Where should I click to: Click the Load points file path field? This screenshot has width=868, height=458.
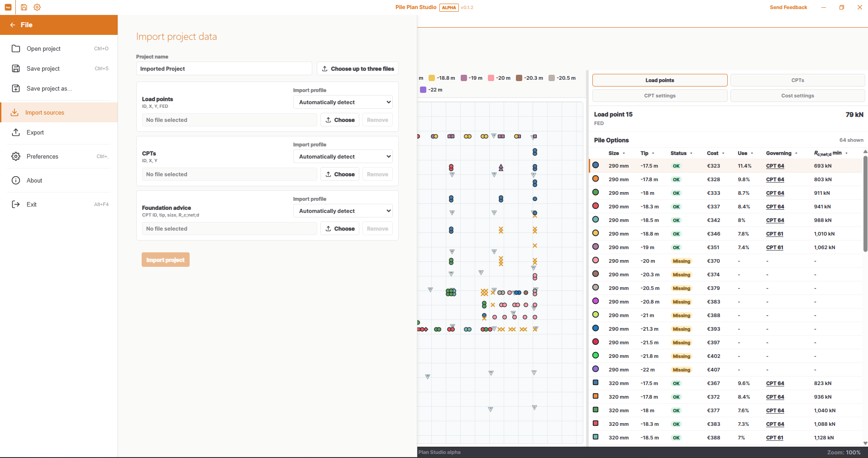pyautogui.click(x=229, y=120)
